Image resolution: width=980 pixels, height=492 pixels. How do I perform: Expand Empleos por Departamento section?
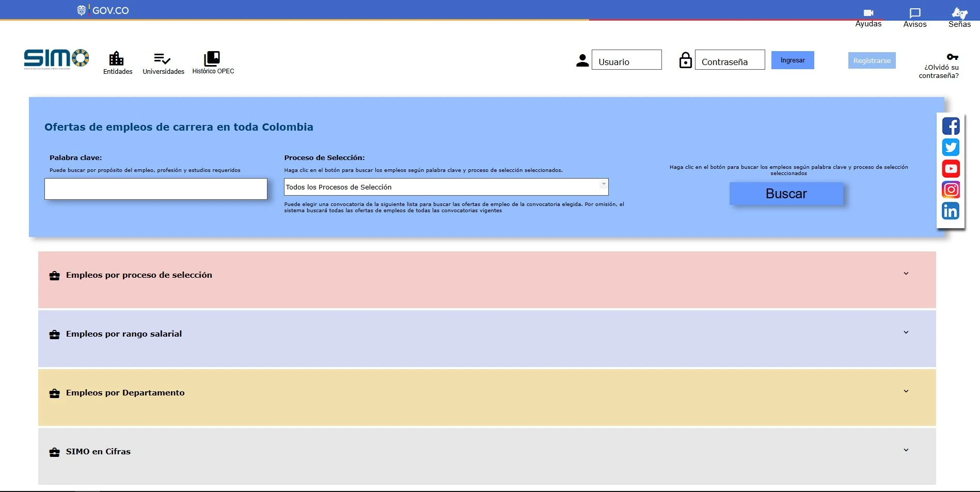click(906, 391)
